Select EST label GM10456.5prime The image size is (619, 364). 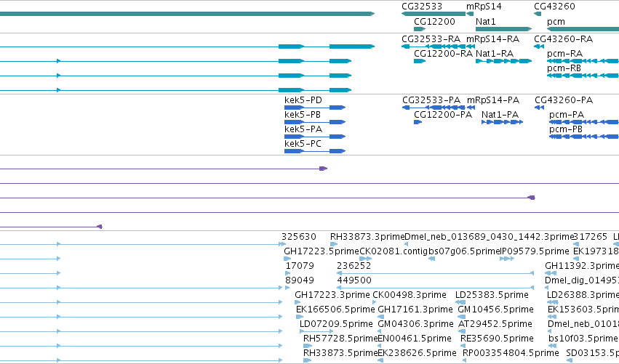(495, 310)
